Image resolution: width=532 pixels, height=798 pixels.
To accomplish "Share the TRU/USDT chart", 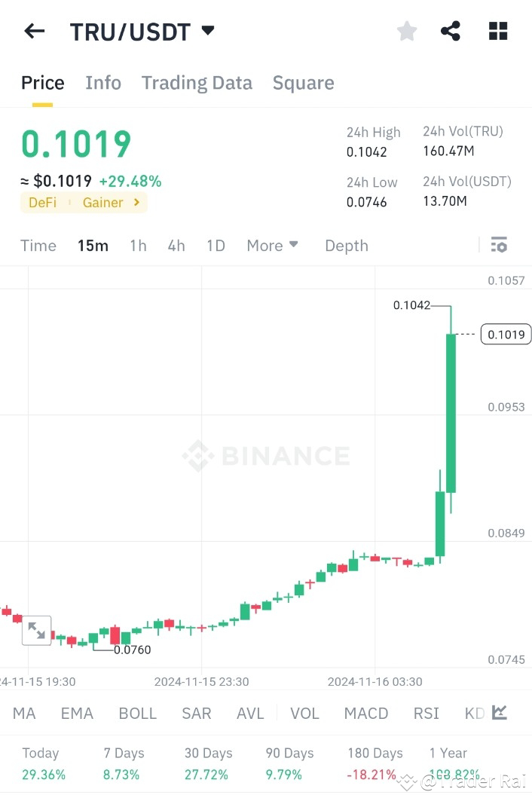I will pos(451,31).
